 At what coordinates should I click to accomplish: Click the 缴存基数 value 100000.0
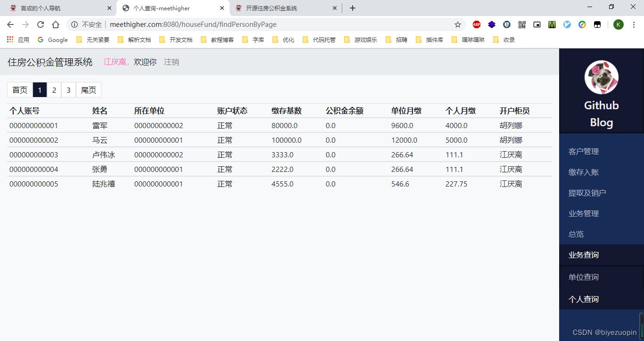click(x=287, y=140)
